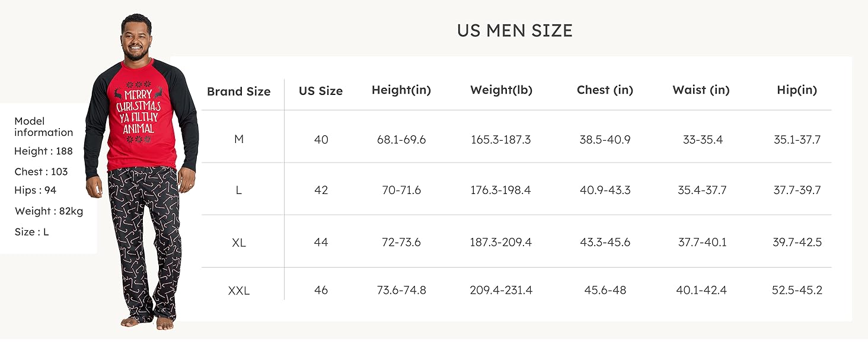Click the Waist (in) column header
Image resolution: width=868 pixels, height=356 pixels.
[701, 90]
